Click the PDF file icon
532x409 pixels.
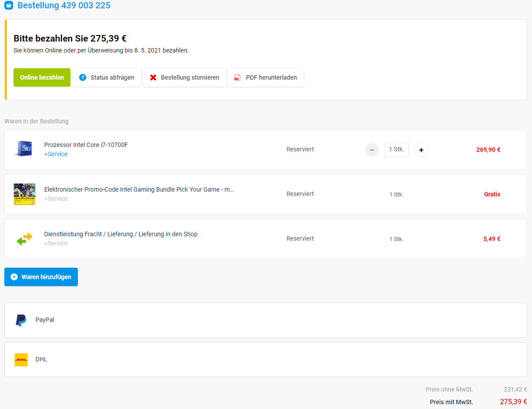[x=237, y=77]
